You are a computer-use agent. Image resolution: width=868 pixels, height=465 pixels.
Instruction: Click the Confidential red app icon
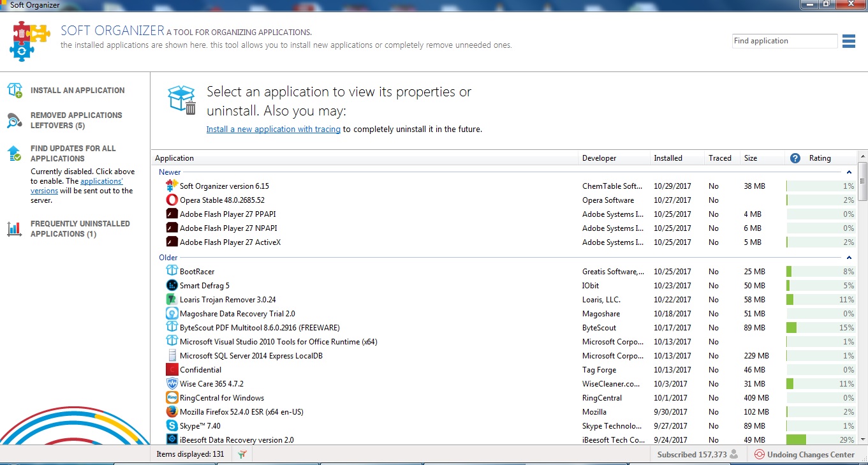[172, 370]
